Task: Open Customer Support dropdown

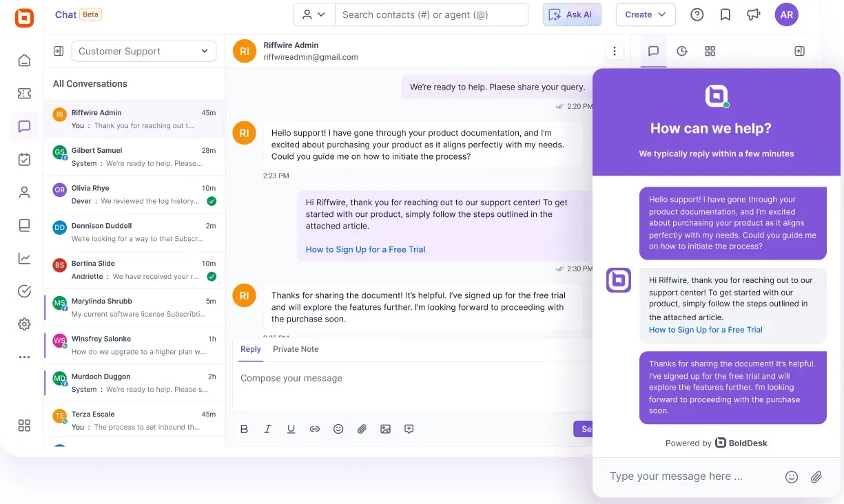Action: tap(143, 51)
